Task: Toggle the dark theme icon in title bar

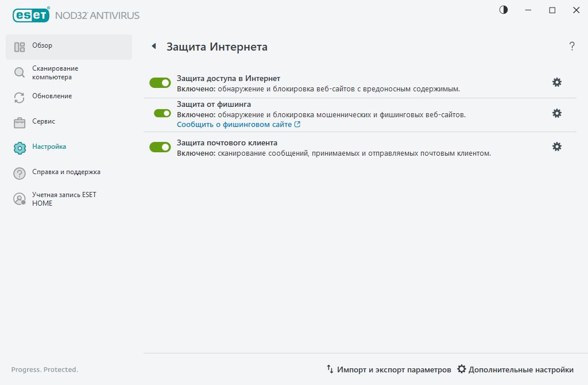Action: [x=503, y=10]
